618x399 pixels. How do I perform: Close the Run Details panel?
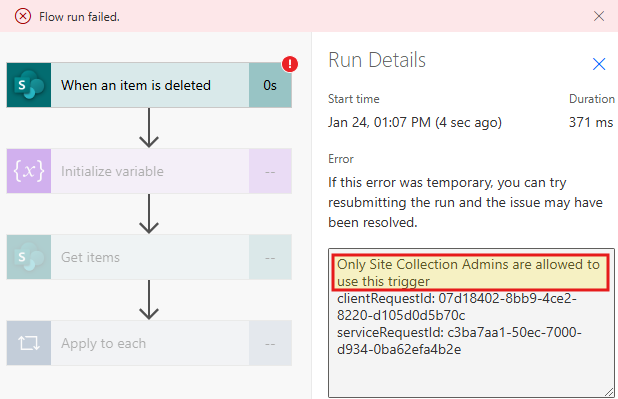pos(599,63)
